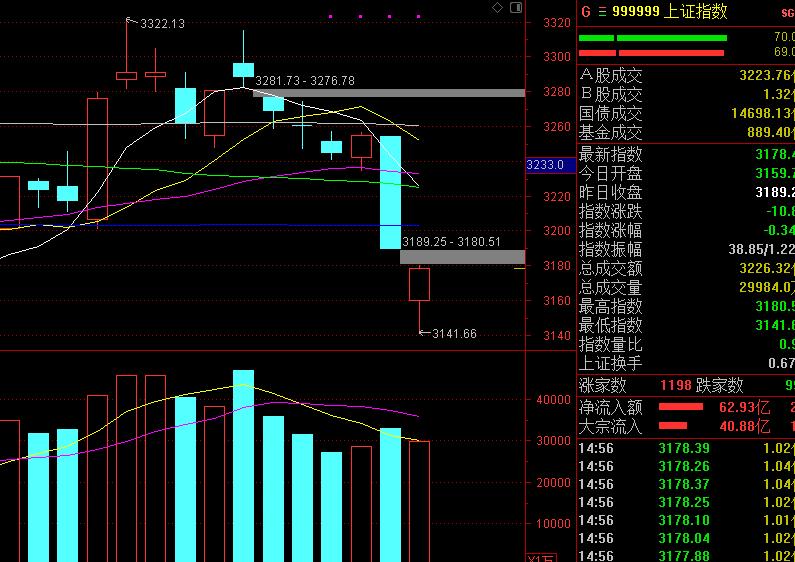
Task: Select the 14:56 tick row showing 3178.10
Action: click(686, 520)
